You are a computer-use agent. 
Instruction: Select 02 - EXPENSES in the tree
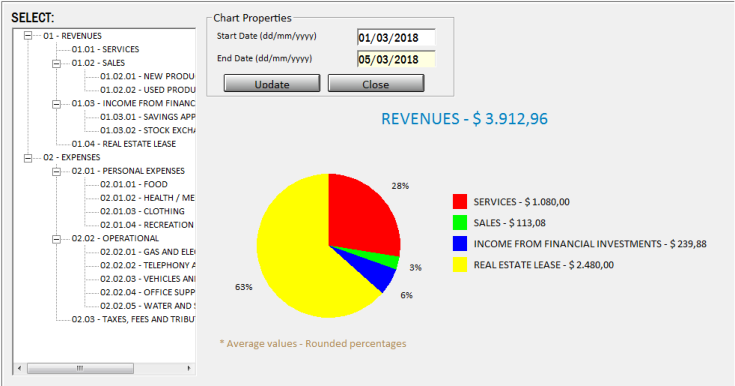pyautogui.click(x=72, y=157)
